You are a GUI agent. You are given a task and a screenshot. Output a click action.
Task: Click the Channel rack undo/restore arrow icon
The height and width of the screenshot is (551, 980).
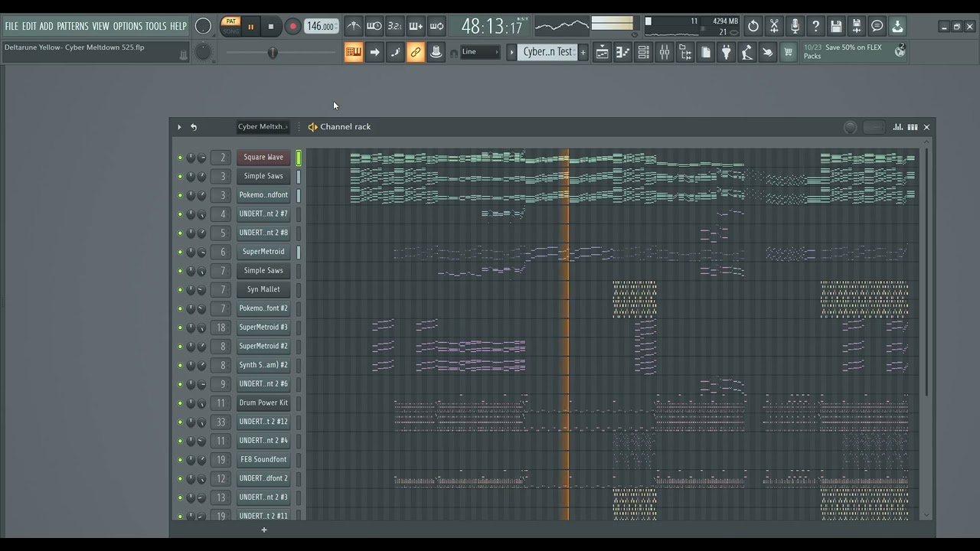point(194,127)
